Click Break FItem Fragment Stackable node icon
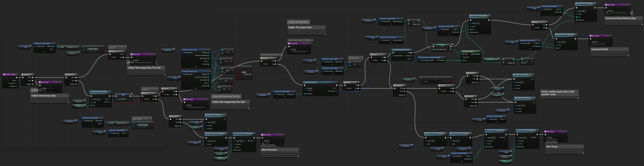This screenshot has width=644, height=166. [x=419, y=58]
